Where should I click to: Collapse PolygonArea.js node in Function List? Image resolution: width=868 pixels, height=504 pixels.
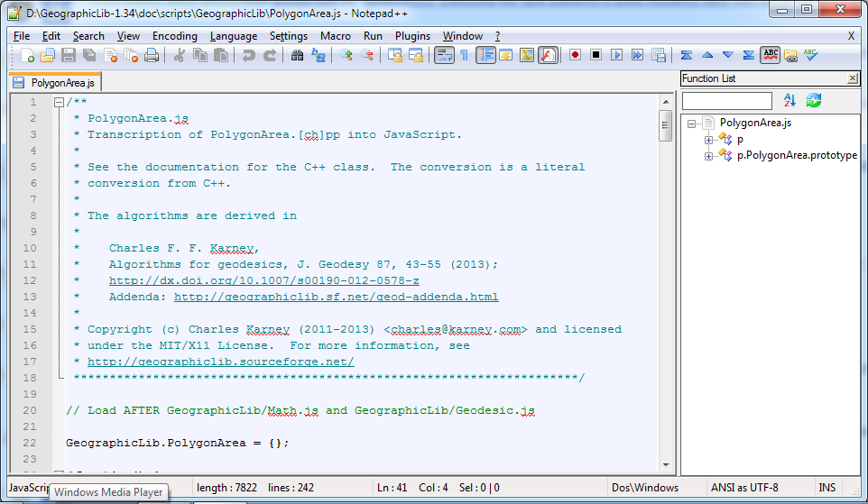click(691, 124)
